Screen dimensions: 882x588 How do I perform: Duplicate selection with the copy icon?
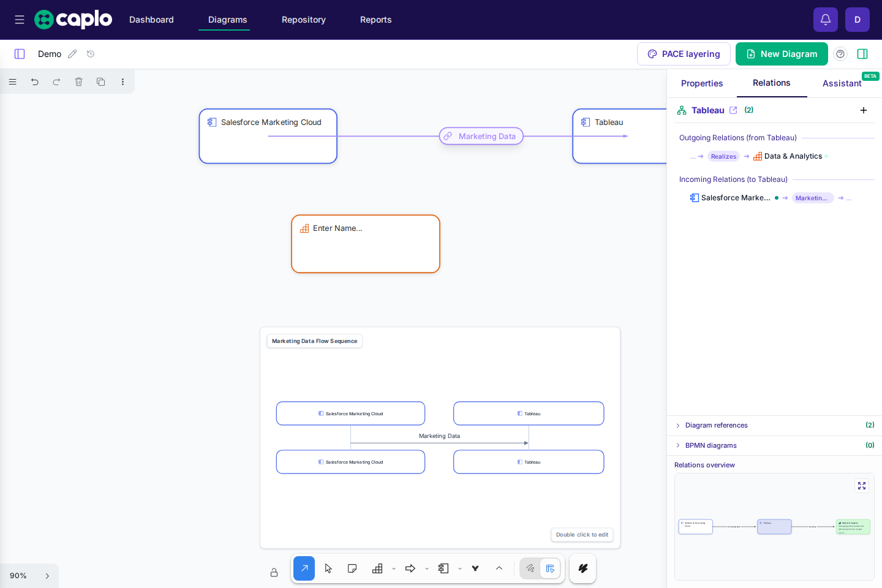point(100,81)
